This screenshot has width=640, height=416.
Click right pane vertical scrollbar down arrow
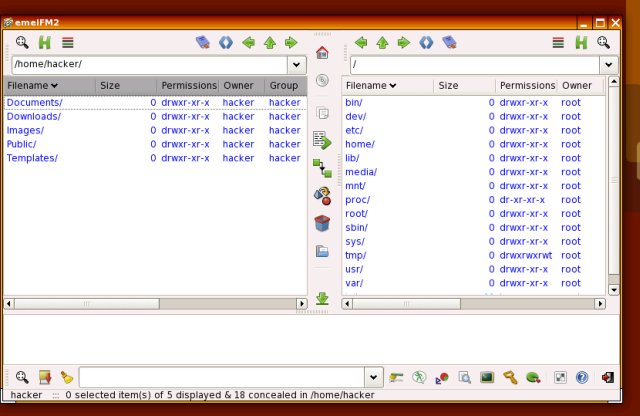pos(613,290)
